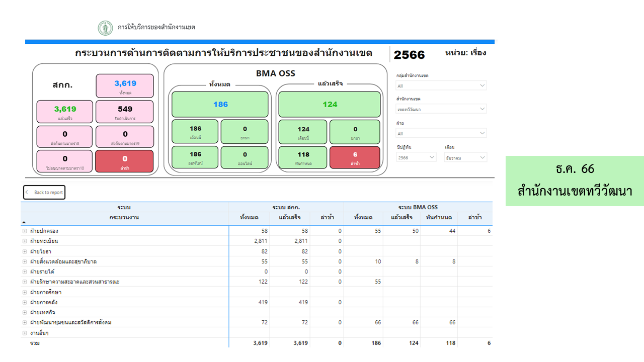The height and width of the screenshot is (362, 644).
Task: Expand the ฝ่ายปกครอง row
Action: coord(24,231)
